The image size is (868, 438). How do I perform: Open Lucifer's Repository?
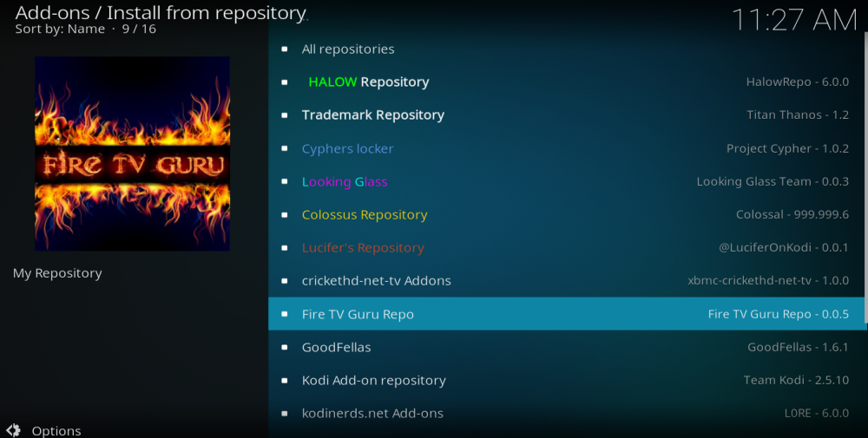363,248
